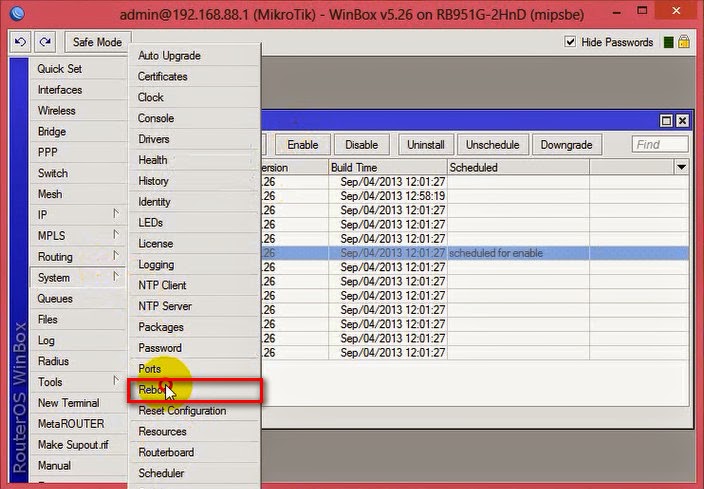The width and height of the screenshot is (704, 489).
Task: Select Reset Configuration in System menu
Action: (194, 410)
